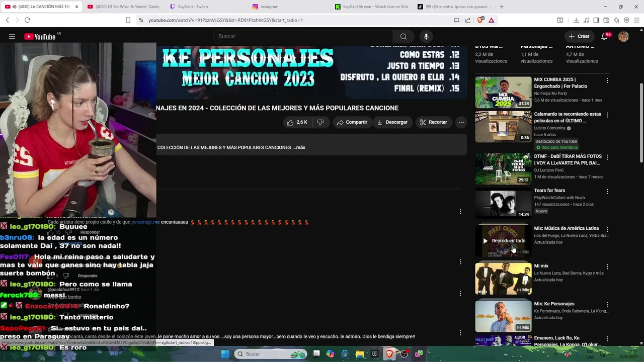Click the Recortar clip button
Image resolution: width=644 pixels, height=362 pixels.
pyautogui.click(x=433, y=122)
